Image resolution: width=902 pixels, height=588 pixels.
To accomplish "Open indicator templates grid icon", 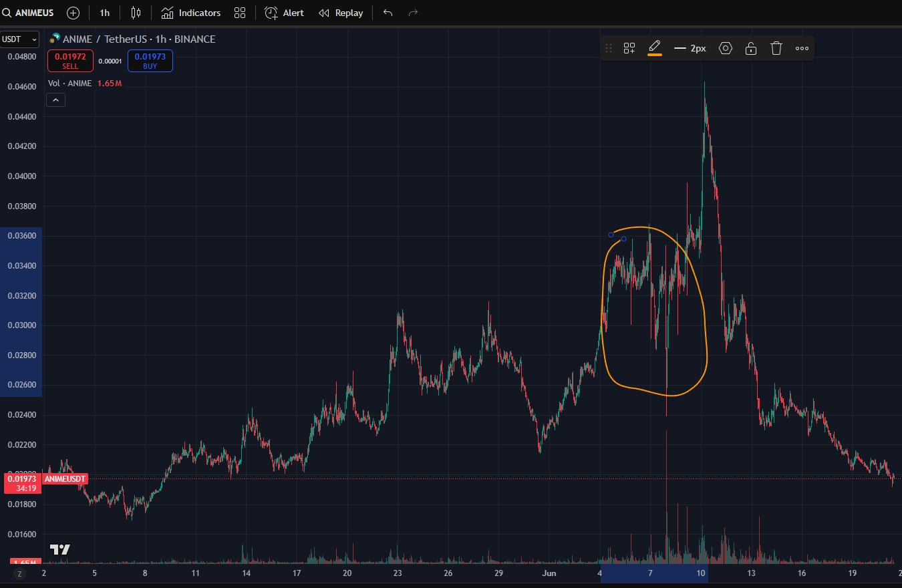I will tap(240, 13).
